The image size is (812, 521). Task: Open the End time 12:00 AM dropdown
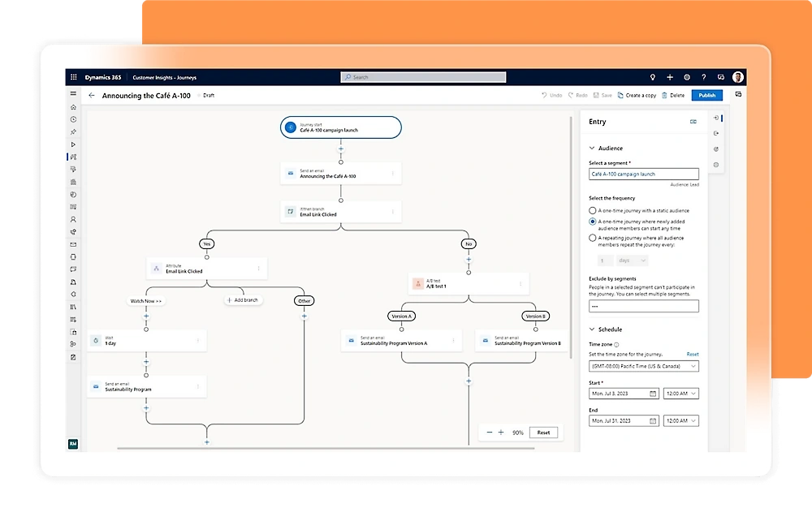680,420
